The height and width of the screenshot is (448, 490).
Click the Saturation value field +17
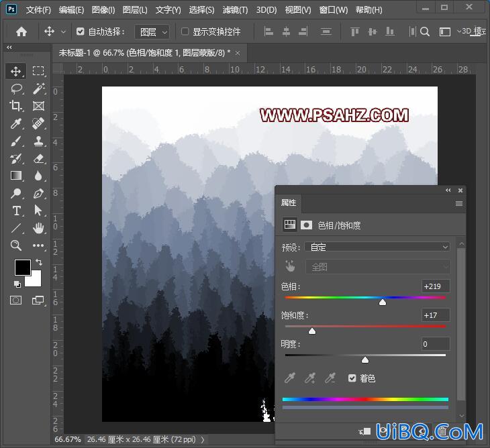pyautogui.click(x=436, y=315)
